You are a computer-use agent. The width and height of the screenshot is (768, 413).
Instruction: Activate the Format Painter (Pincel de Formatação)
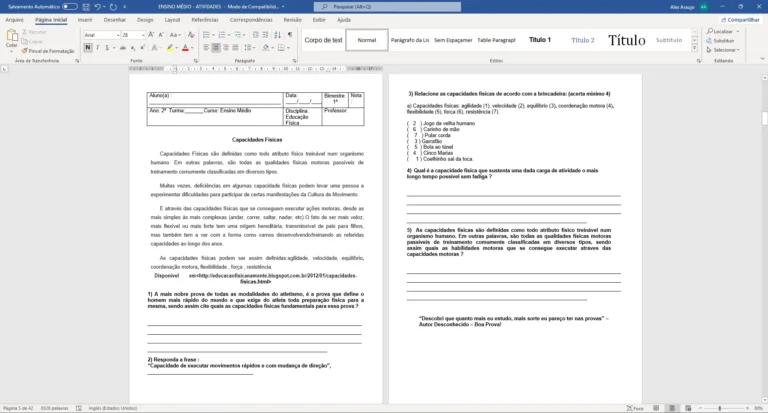(x=48, y=51)
